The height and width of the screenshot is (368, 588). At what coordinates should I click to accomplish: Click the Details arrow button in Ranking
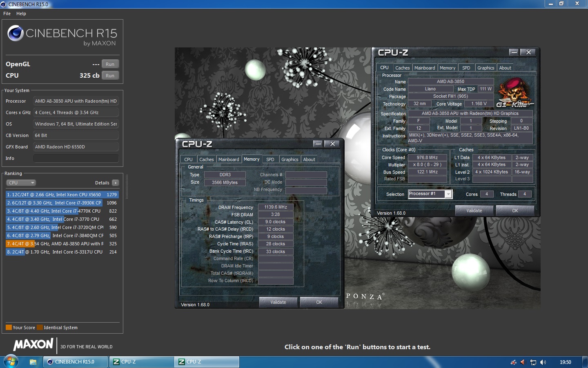pos(116,183)
